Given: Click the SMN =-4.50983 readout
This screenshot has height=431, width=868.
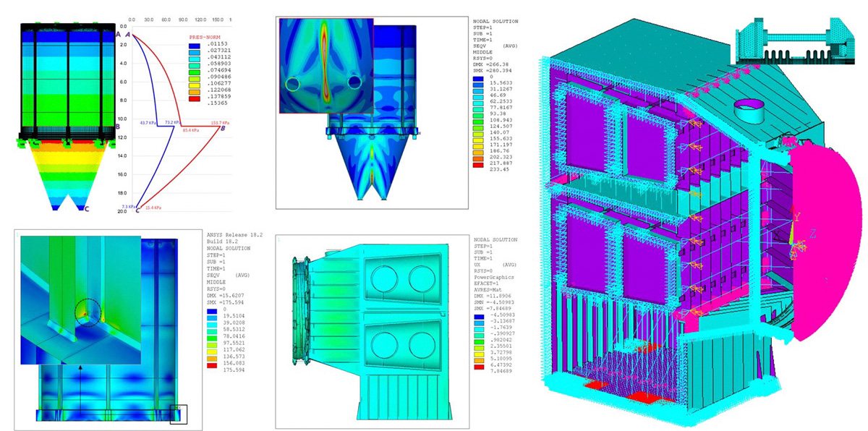Looking at the screenshot, I should (494, 302).
